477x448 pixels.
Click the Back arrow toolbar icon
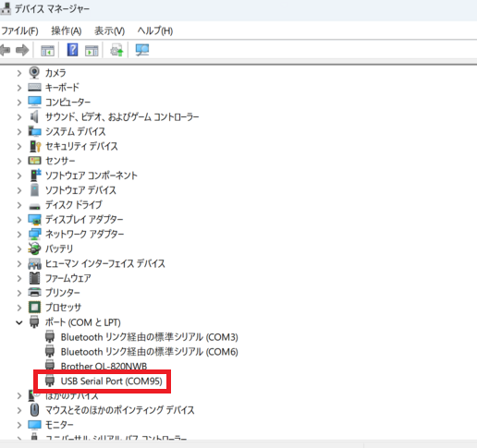click(5, 50)
